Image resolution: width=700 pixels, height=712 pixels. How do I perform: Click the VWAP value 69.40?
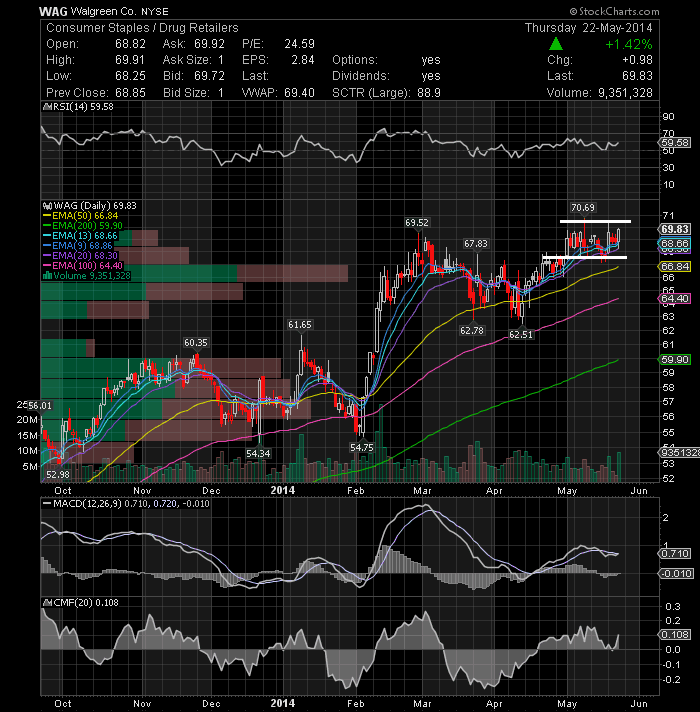(300, 93)
